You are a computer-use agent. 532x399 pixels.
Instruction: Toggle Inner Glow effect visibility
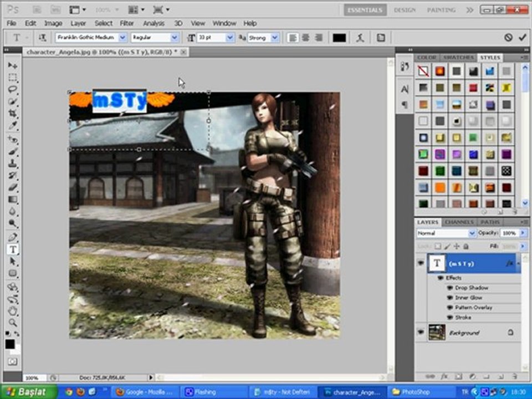[450, 298]
